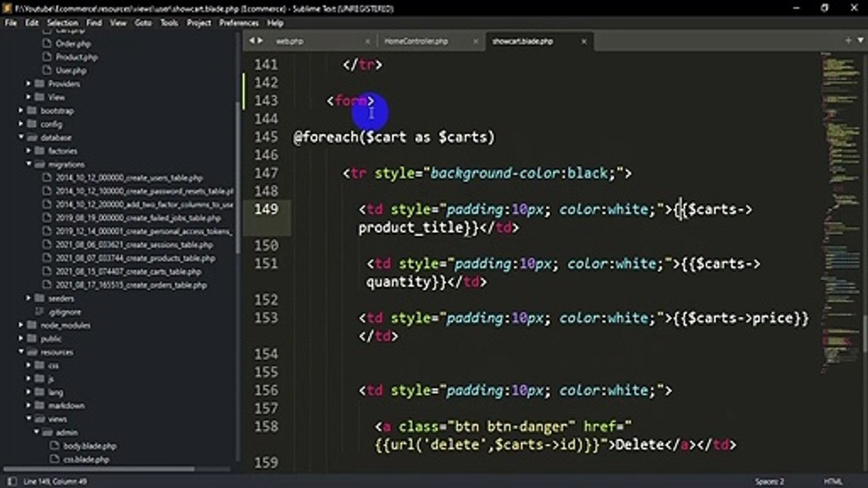Open 2014_10_12_100000_create_password_resets_table file

click(x=144, y=191)
